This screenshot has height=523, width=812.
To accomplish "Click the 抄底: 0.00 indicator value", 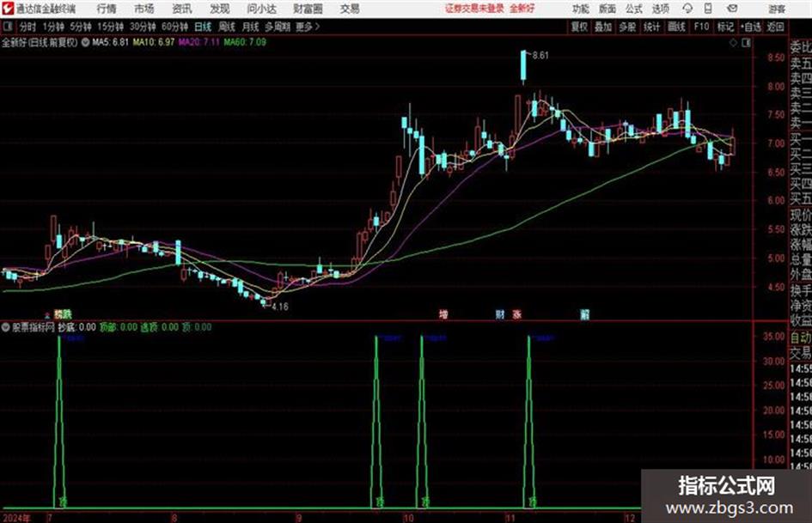I will pos(76,327).
